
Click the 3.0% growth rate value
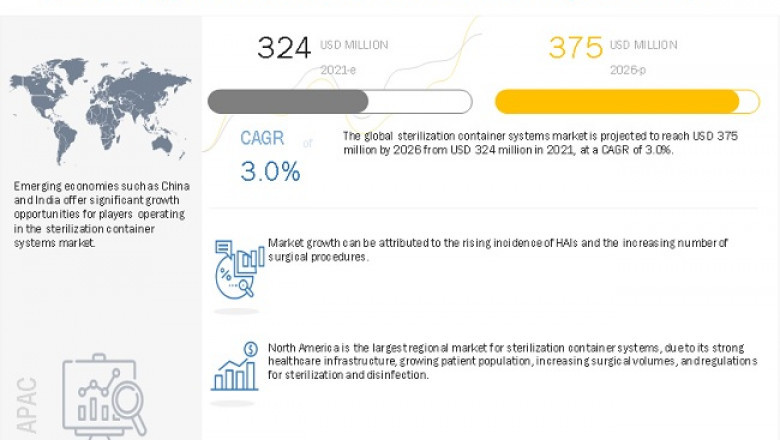270,171
